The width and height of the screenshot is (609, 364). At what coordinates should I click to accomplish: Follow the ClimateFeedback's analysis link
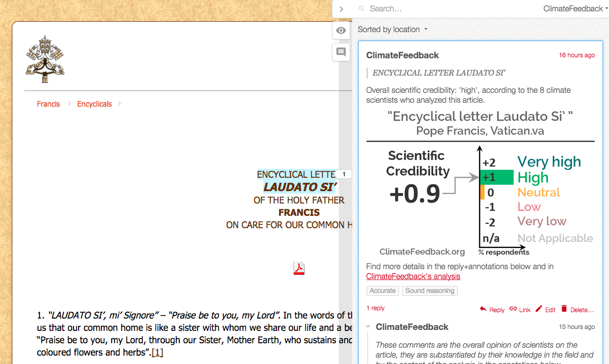click(413, 277)
